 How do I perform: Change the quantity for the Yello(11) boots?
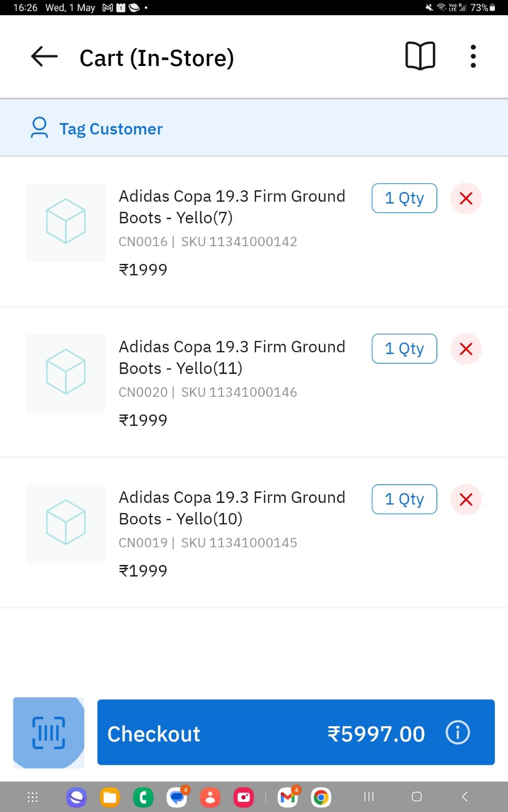pyautogui.click(x=404, y=349)
